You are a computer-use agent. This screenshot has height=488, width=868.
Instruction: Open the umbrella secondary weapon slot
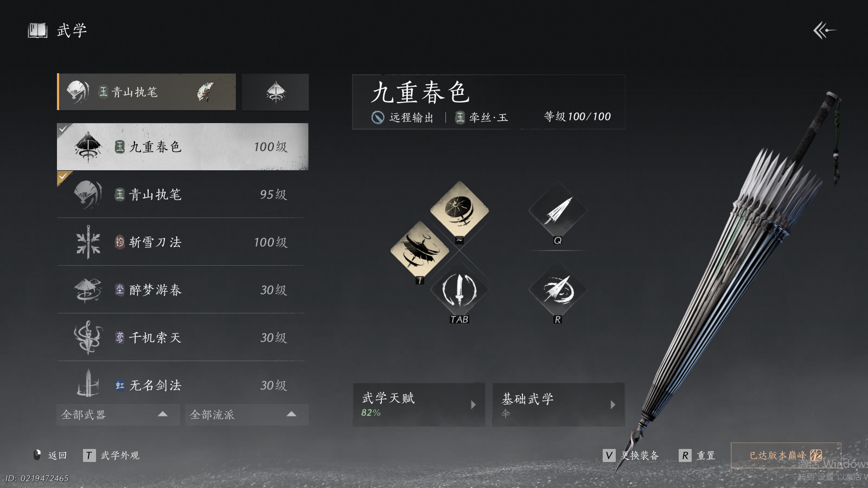pos(276,92)
